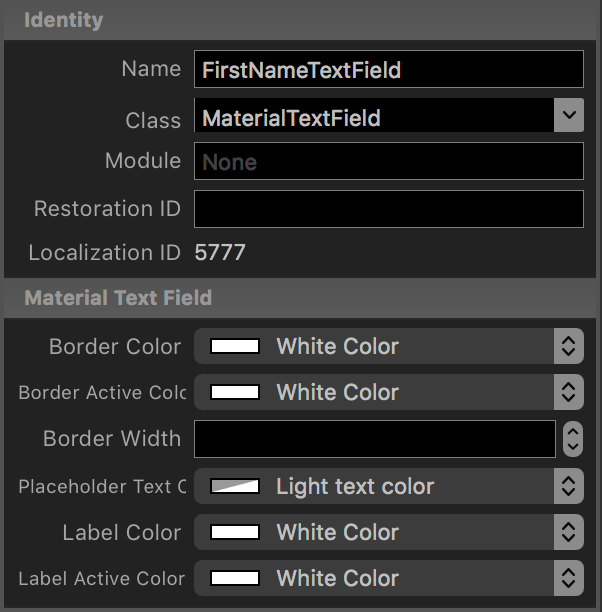Open the Label Color popup arrows
The width and height of the screenshot is (602, 612).
tap(568, 533)
